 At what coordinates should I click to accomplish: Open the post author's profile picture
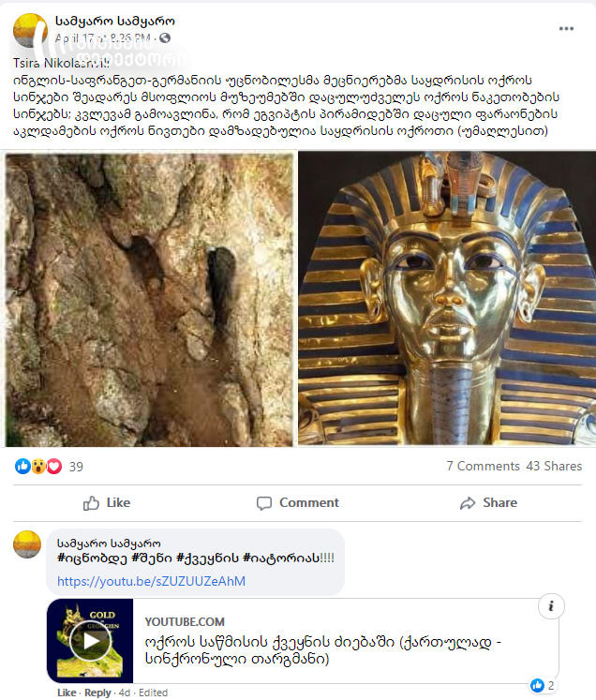click(x=30, y=30)
